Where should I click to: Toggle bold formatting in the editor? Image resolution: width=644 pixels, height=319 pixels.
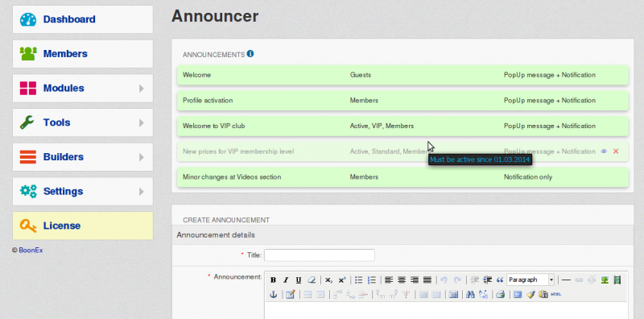(x=273, y=280)
